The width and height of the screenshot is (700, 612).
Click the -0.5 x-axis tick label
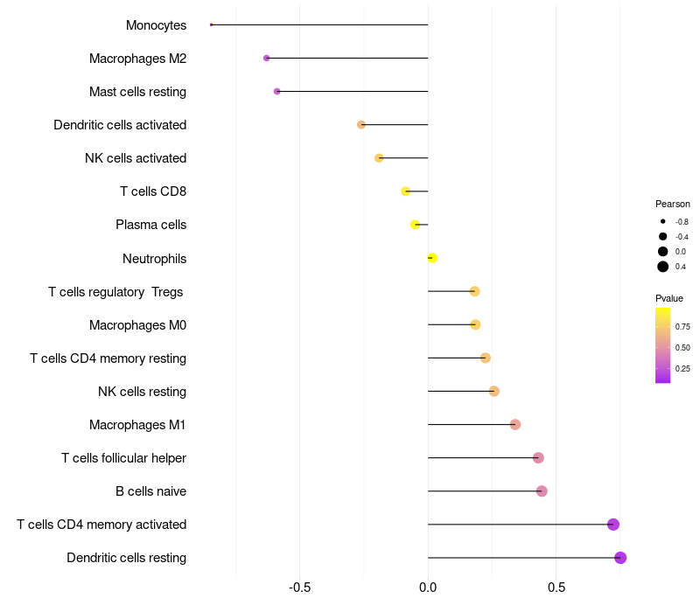click(x=299, y=588)
